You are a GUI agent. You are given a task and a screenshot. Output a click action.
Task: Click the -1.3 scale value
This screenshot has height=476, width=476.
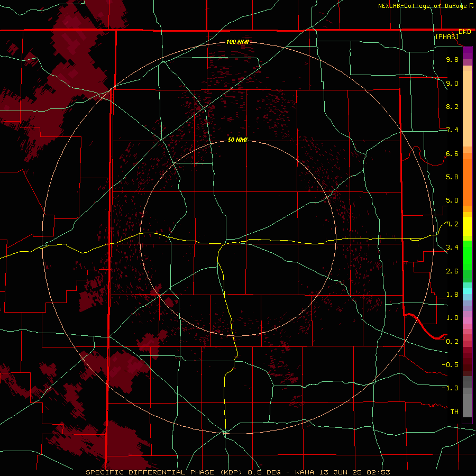[450, 388]
